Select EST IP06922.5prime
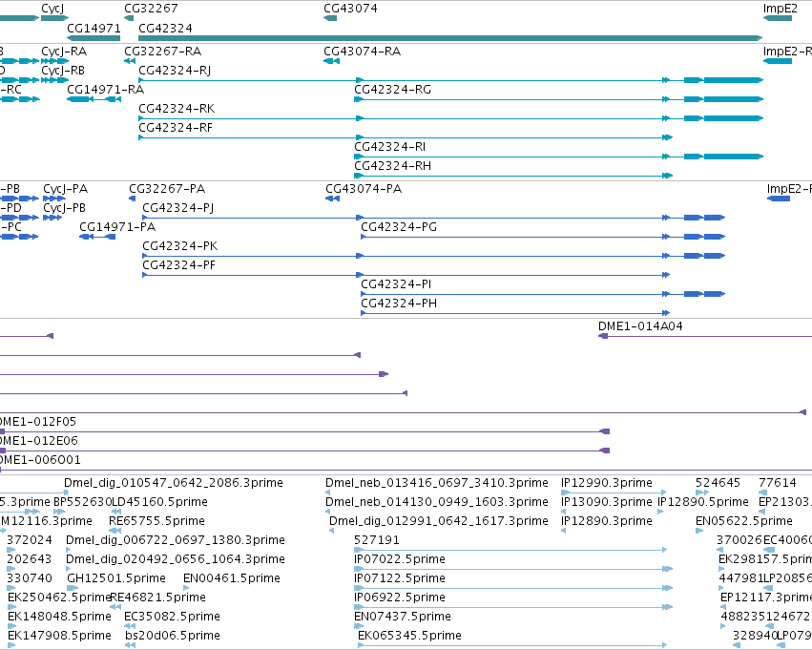 pos(399,598)
